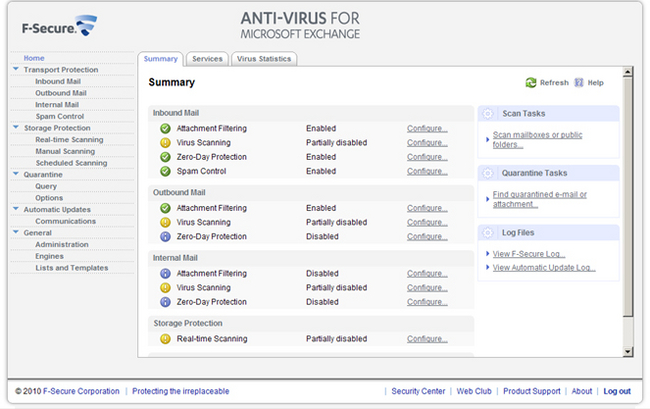Open Configure link for Inbound Virus Scanning
Screen dimensions: 650x409
[x=427, y=143]
